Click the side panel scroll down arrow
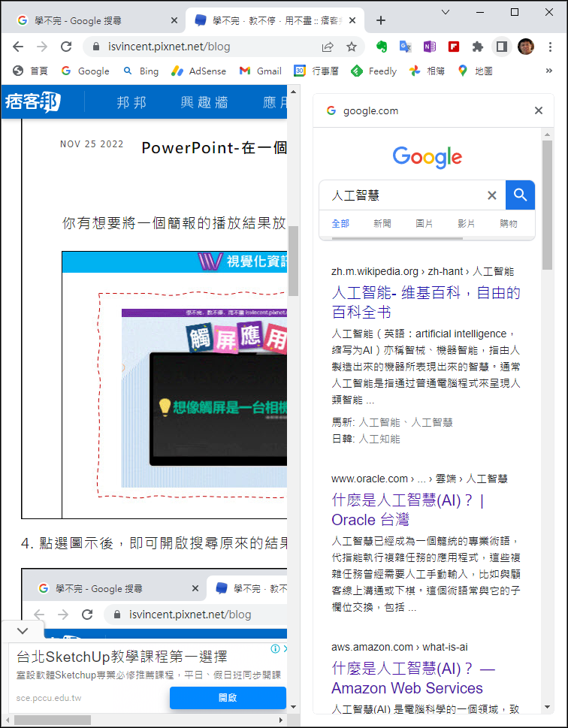Screen dimensions: 568x728 547,707
